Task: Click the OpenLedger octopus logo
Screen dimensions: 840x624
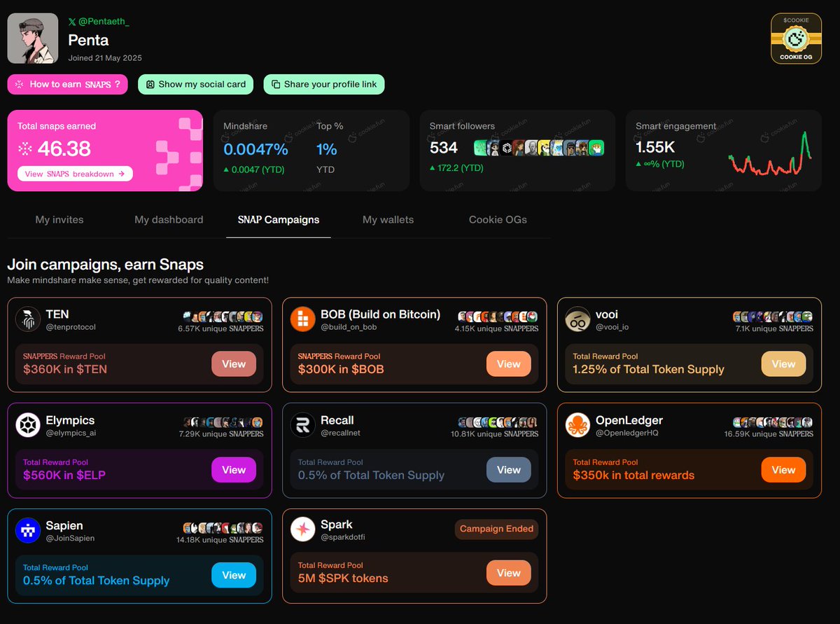Action: (x=577, y=425)
